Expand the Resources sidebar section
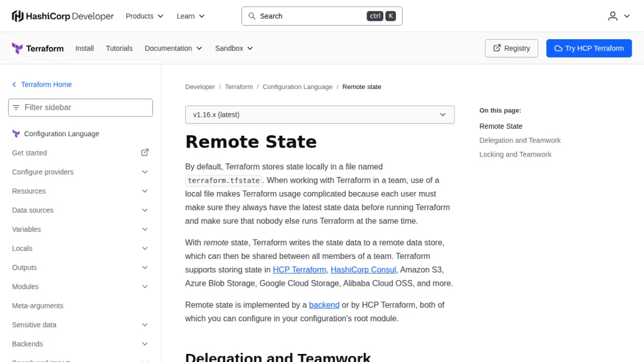The image size is (644, 362). coord(80,191)
